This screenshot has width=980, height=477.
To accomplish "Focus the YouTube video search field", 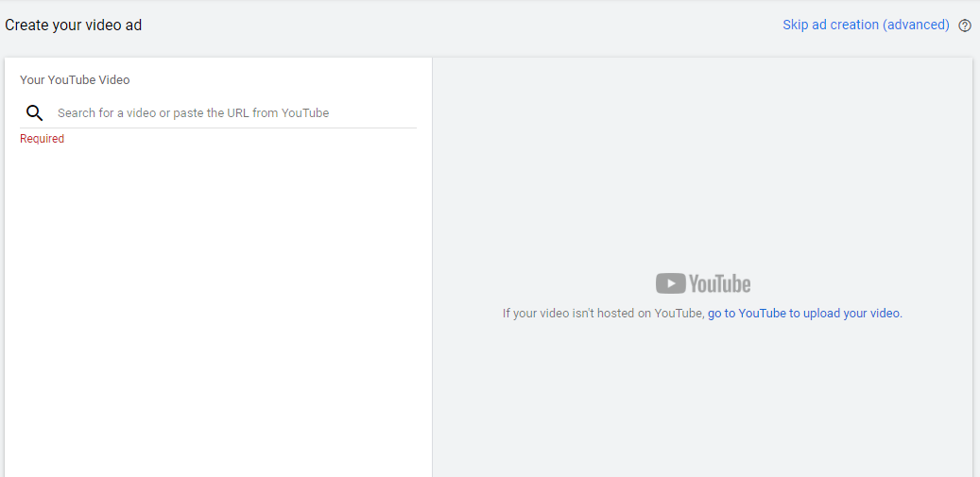I will [218, 113].
